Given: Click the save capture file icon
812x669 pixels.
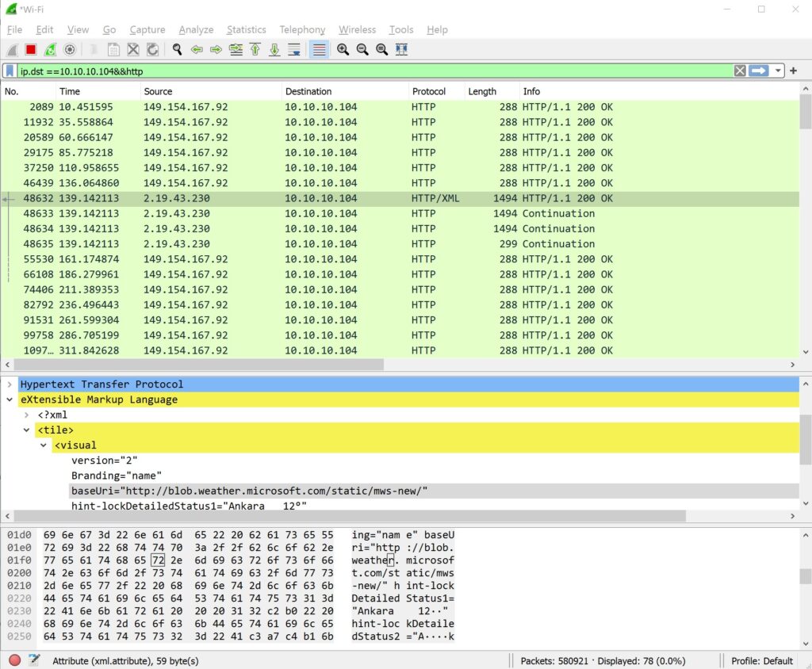Looking at the screenshot, I should click(x=113, y=50).
